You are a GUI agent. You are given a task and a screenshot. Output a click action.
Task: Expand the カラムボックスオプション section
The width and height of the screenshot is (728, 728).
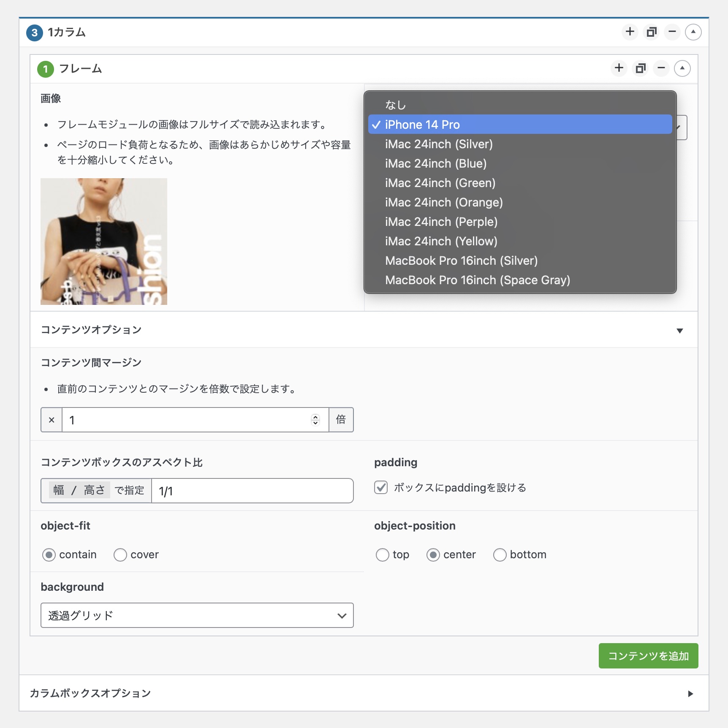coord(690,694)
